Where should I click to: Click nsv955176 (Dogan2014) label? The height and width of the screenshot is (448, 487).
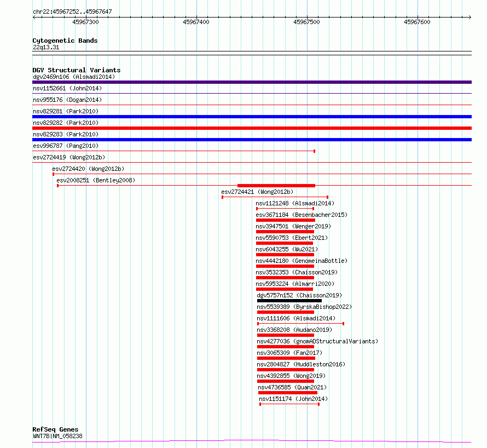click(67, 100)
